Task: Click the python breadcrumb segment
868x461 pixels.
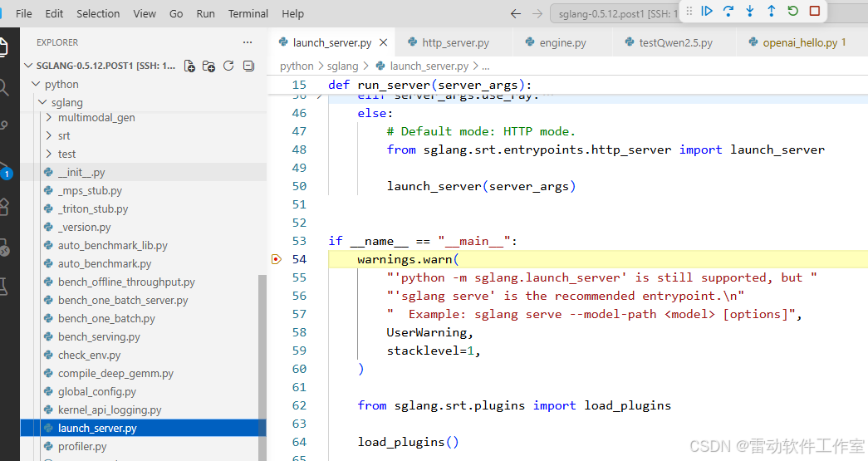Action: pos(297,66)
